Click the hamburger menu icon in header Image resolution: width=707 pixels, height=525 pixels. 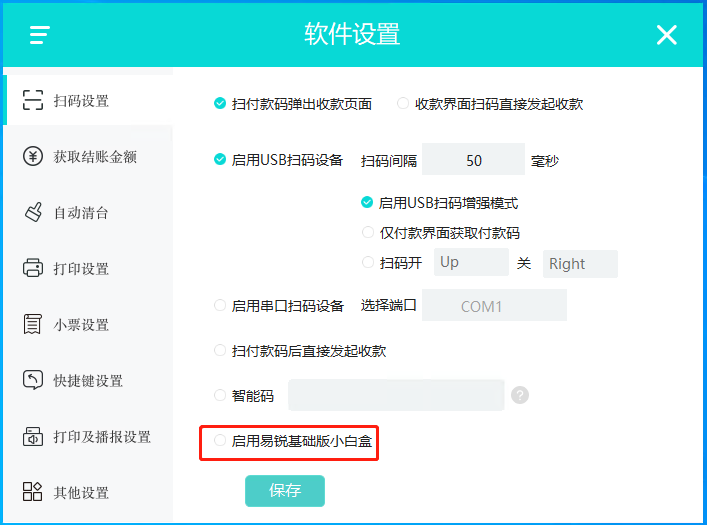pyautogui.click(x=40, y=35)
